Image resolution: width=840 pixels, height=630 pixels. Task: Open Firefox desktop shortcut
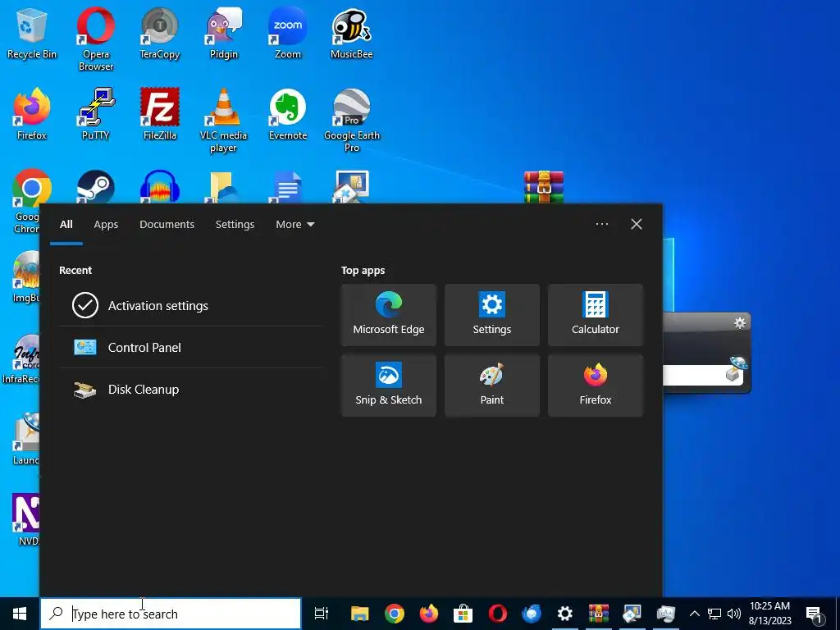point(32,114)
